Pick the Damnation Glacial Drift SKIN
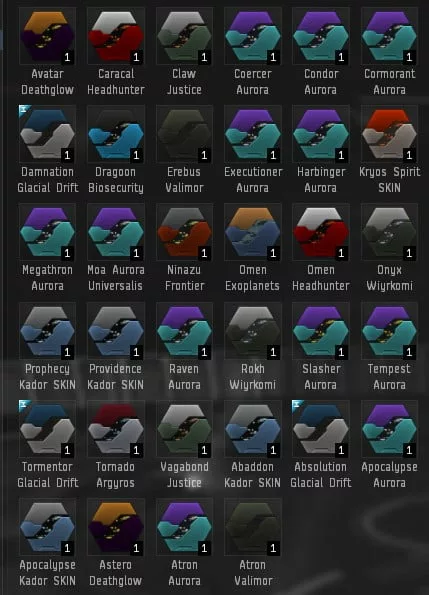Screen dimensions: 429x595 pyautogui.click(x=47, y=134)
